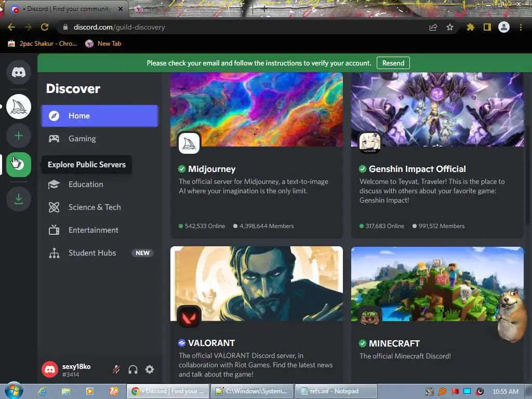Image resolution: width=532 pixels, height=399 pixels.
Task: Click VALORANT server title
Action: click(211, 343)
